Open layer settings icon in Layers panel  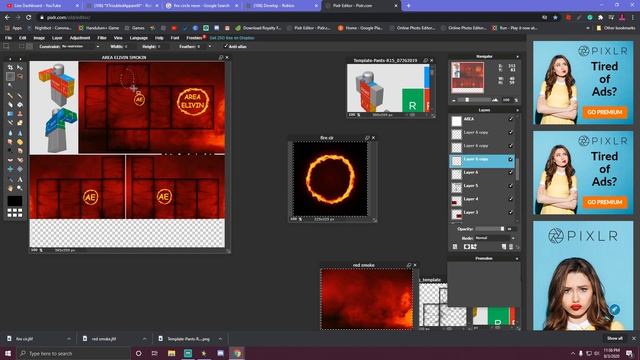[455, 247]
